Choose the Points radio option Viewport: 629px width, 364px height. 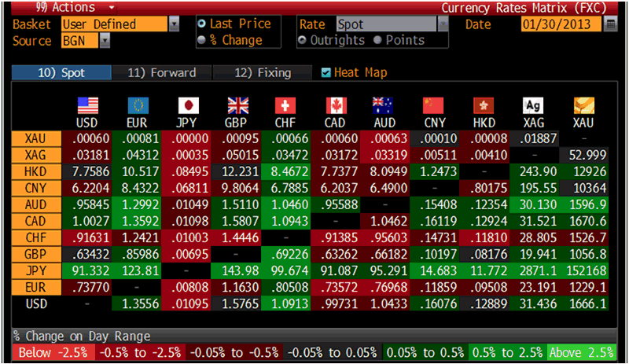coord(378,40)
